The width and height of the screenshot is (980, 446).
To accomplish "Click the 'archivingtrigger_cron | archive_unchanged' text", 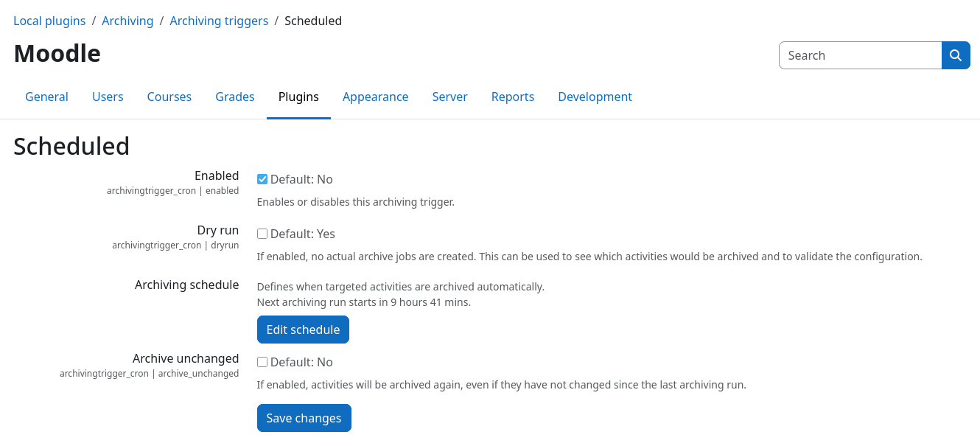I will (149, 374).
